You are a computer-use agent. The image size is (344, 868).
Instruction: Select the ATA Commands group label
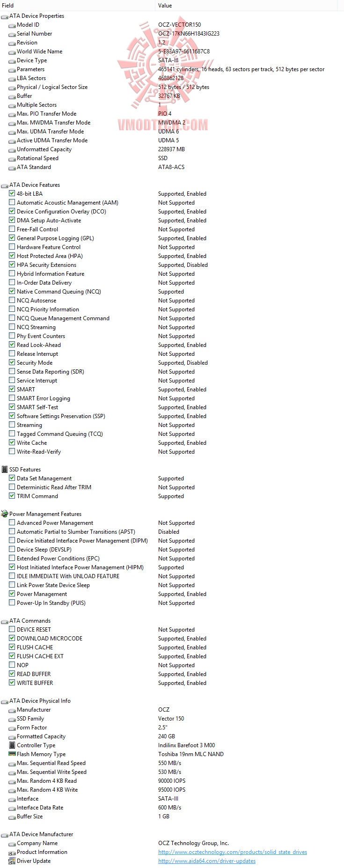[30, 621]
